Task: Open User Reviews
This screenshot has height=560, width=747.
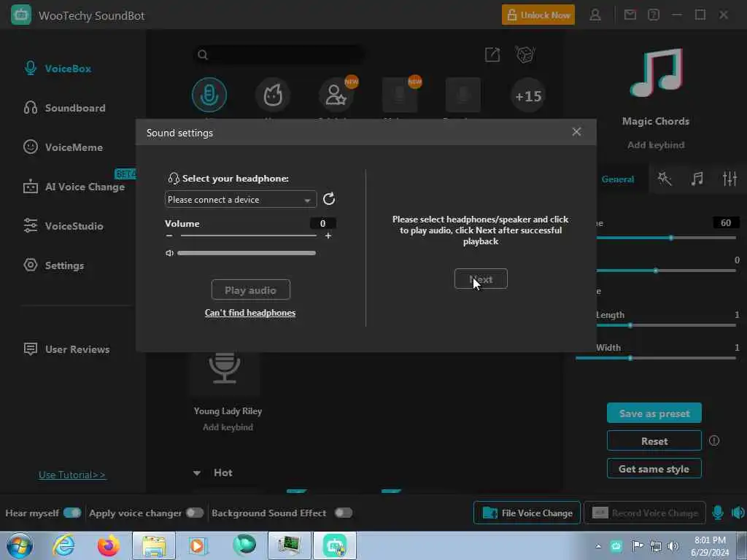Action: click(x=66, y=349)
